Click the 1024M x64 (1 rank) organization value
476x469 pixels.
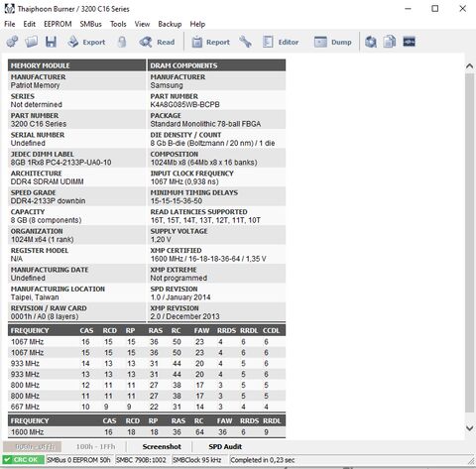click(42, 239)
